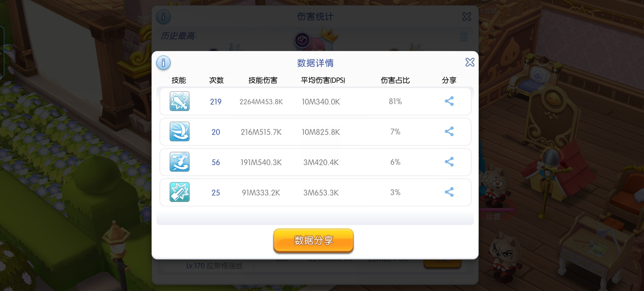Click the 技能伤害 column header
This screenshot has height=291, width=644.
pyautogui.click(x=263, y=80)
